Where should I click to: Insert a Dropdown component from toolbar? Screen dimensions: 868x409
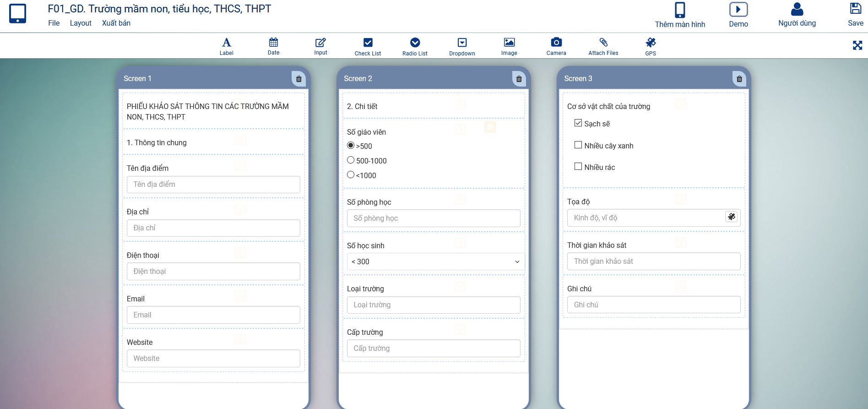461,46
